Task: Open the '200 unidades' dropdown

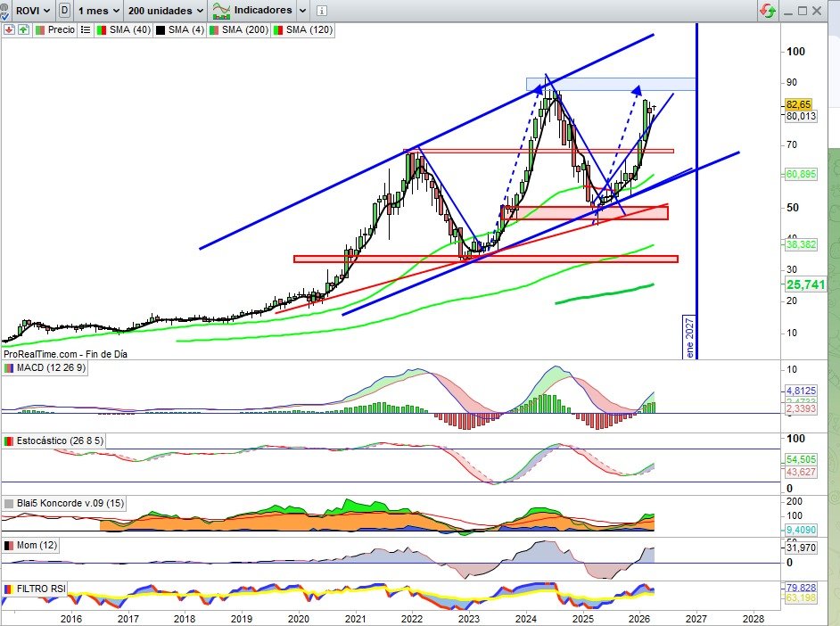Action: 166,10
